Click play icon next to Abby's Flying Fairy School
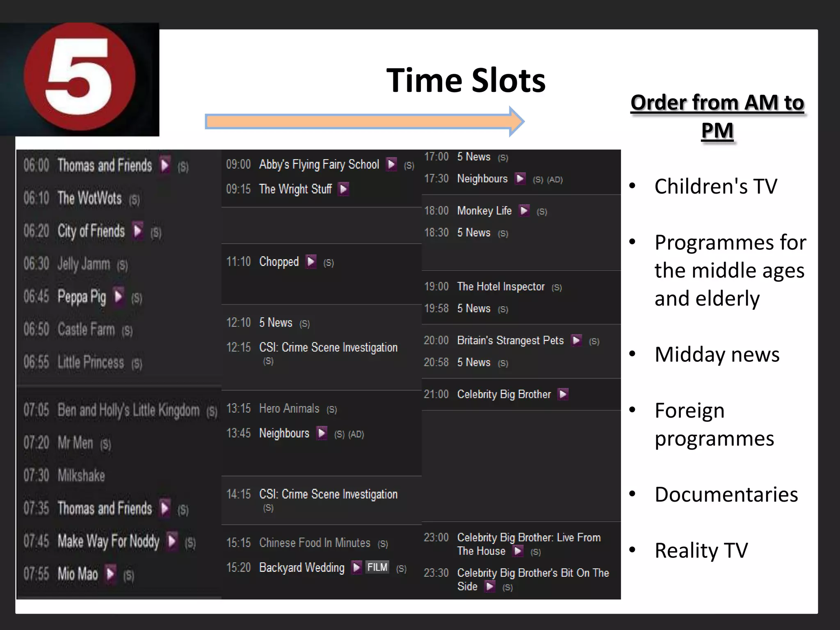The height and width of the screenshot is (630, 840). click(x=392, y=164)
